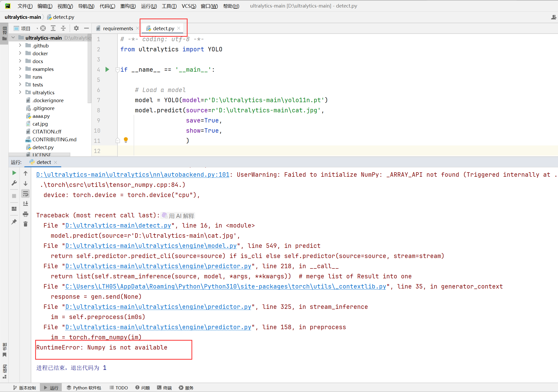Collapse the ultralytics-main root node
Image resolution: width=558 pixels, height=392 pixels.
pyautogui.click(x=13, y=38)
